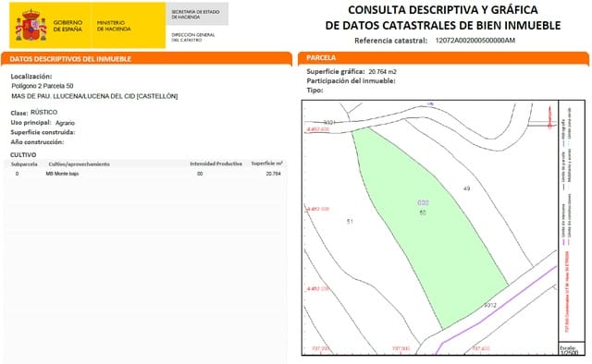Image resolution: width=592 pixels, height=364 pixels.
Task: Click the 'Superficie m²' column header
Action: [x=266, y=164]
